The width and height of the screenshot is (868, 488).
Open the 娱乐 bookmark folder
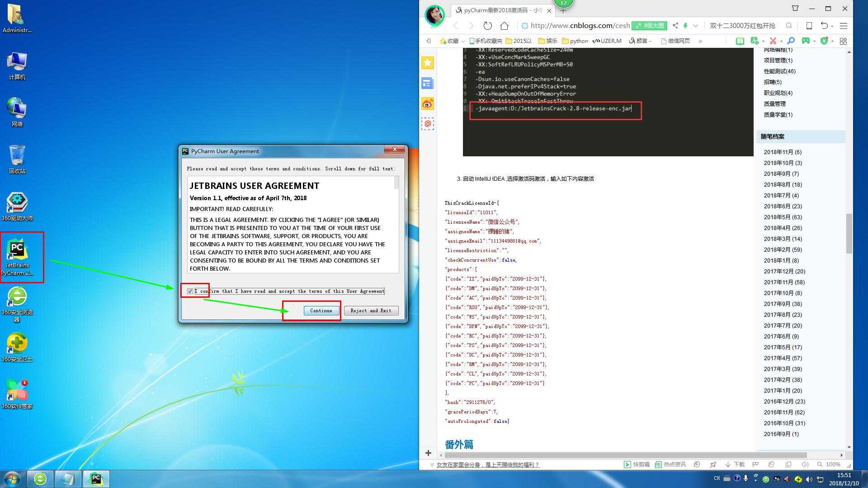[x=548, y=41]
